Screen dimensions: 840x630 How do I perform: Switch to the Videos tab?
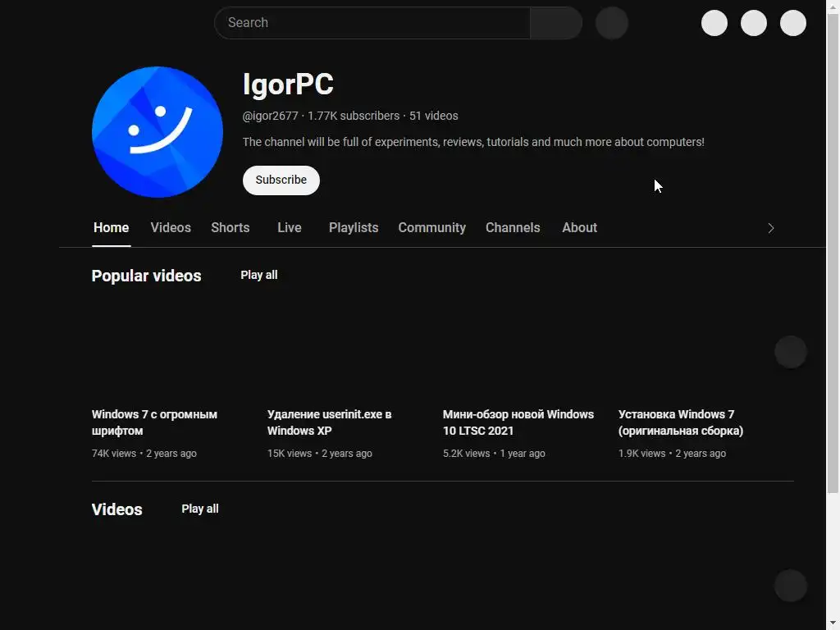[x=171, y=228]
